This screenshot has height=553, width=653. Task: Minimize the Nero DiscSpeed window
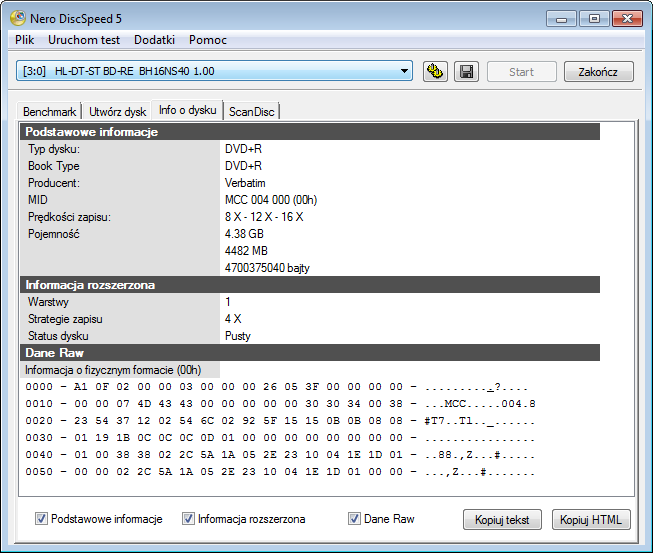tap(561, 19)
